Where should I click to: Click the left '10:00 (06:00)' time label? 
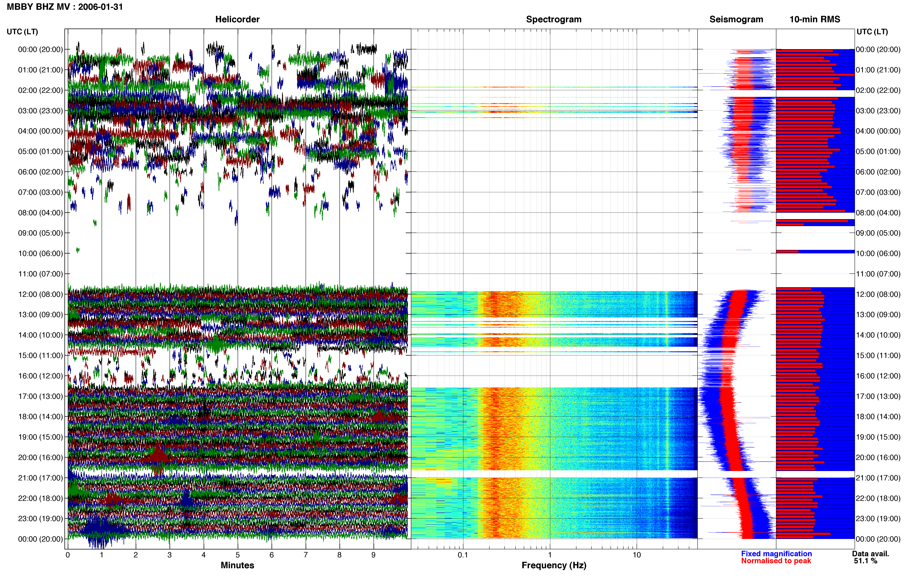click(41, 253)
